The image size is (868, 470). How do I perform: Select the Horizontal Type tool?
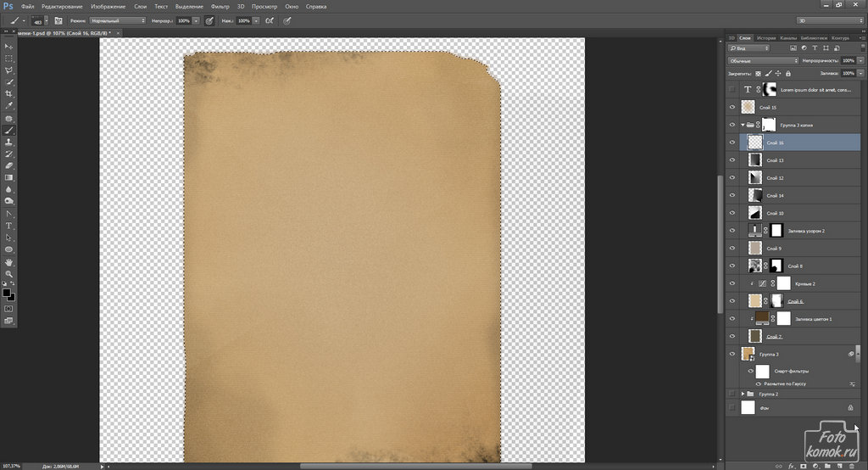pyautogui.click(x=9, y=226)
